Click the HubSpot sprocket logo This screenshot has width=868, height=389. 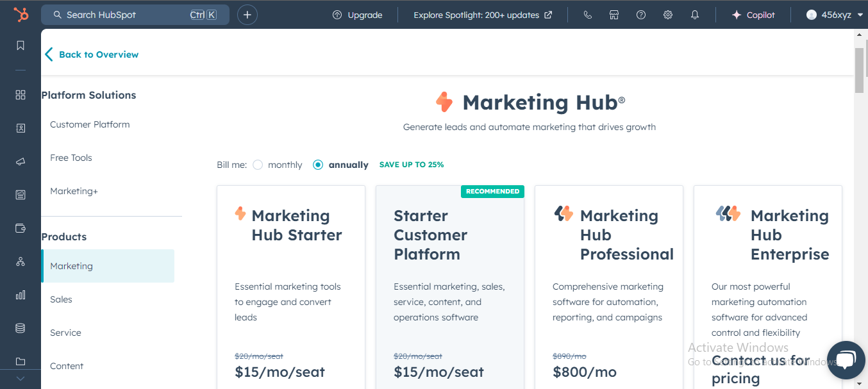(21, 15)
